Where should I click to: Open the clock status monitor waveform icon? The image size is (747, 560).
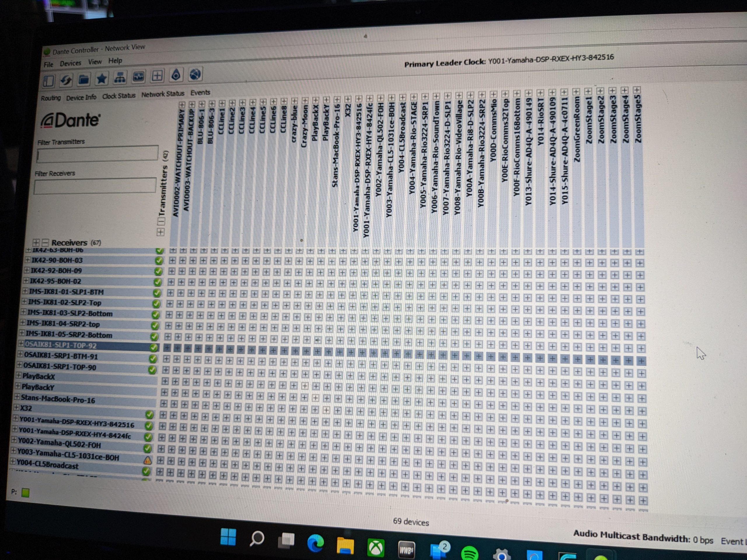coord(139,77)
